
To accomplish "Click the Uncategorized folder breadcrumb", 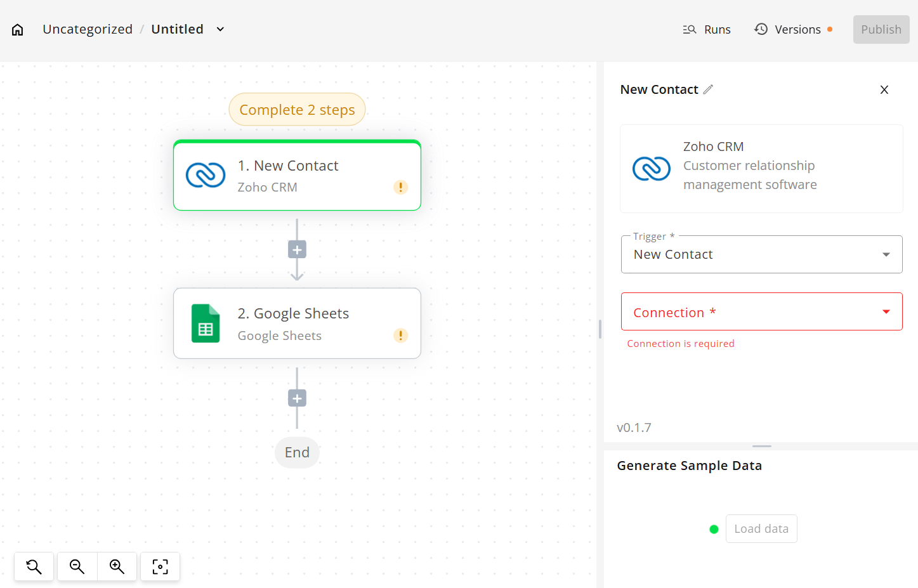I will (88, 29).
